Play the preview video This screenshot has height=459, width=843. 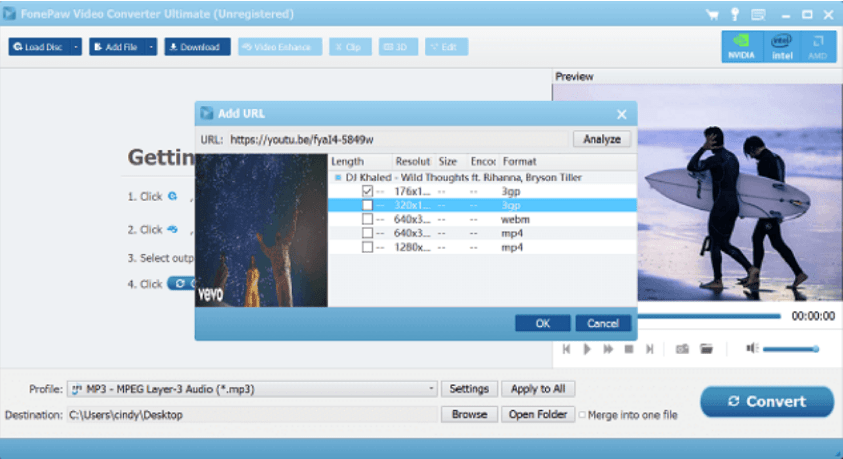coord(587,349)
